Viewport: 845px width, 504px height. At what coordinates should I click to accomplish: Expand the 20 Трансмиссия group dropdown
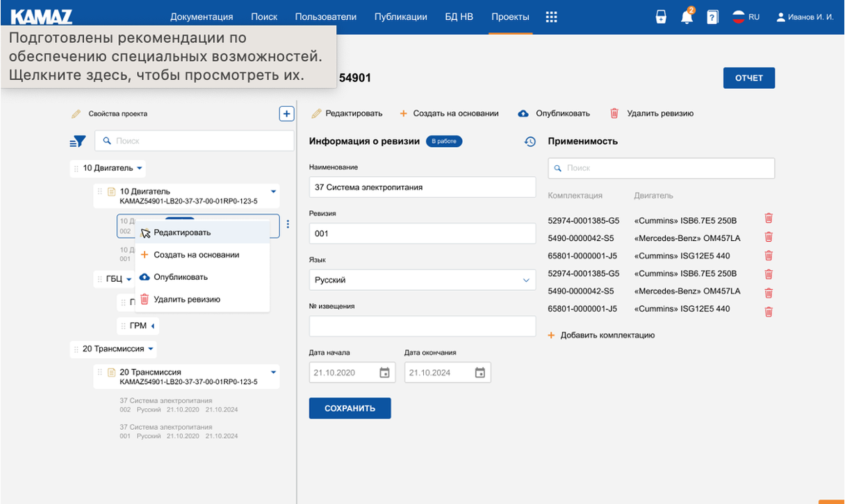tap(151, 348)
